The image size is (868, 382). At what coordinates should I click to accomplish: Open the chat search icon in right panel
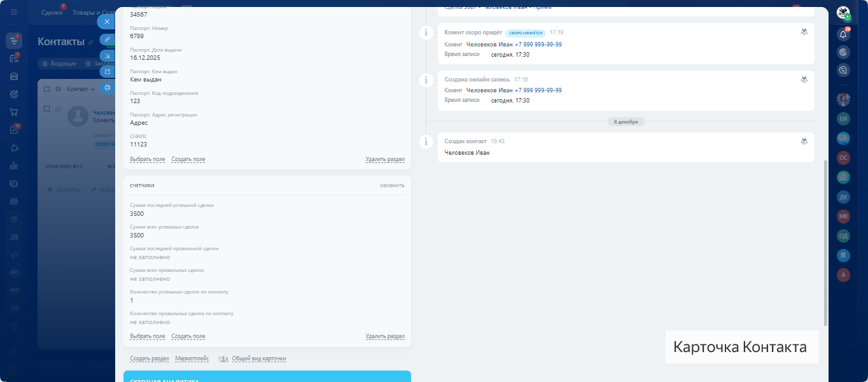coord(844,70)
